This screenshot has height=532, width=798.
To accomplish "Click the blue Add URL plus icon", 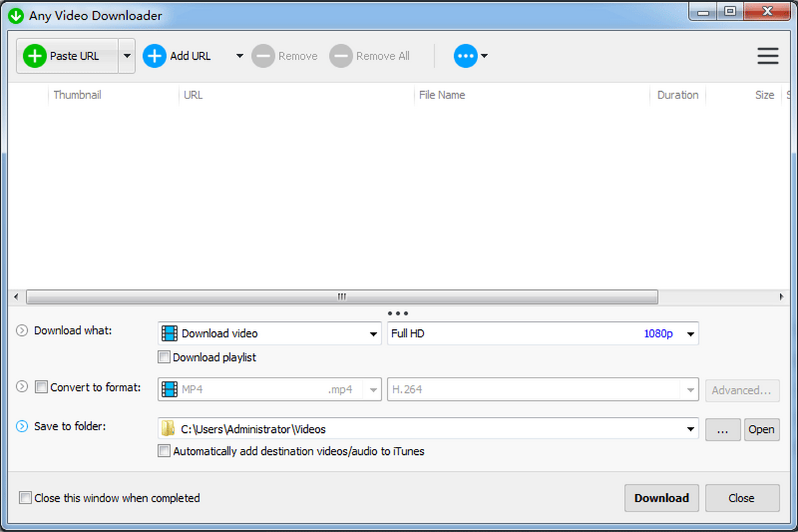I will point(154,56).
